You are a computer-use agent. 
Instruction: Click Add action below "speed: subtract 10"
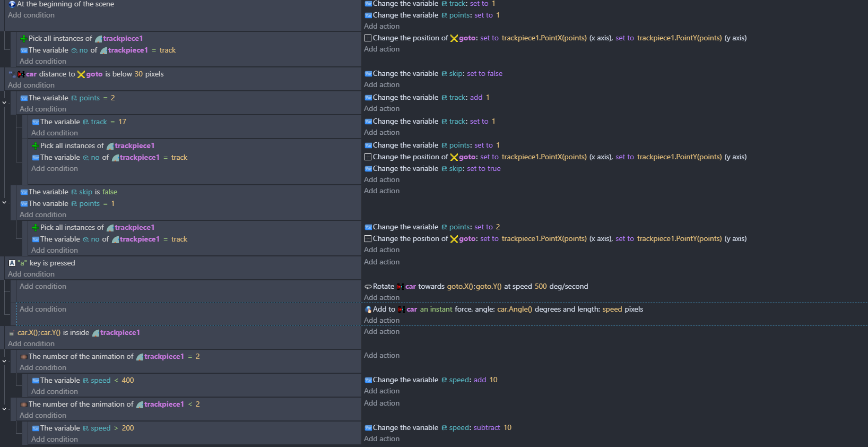point(381,439)
